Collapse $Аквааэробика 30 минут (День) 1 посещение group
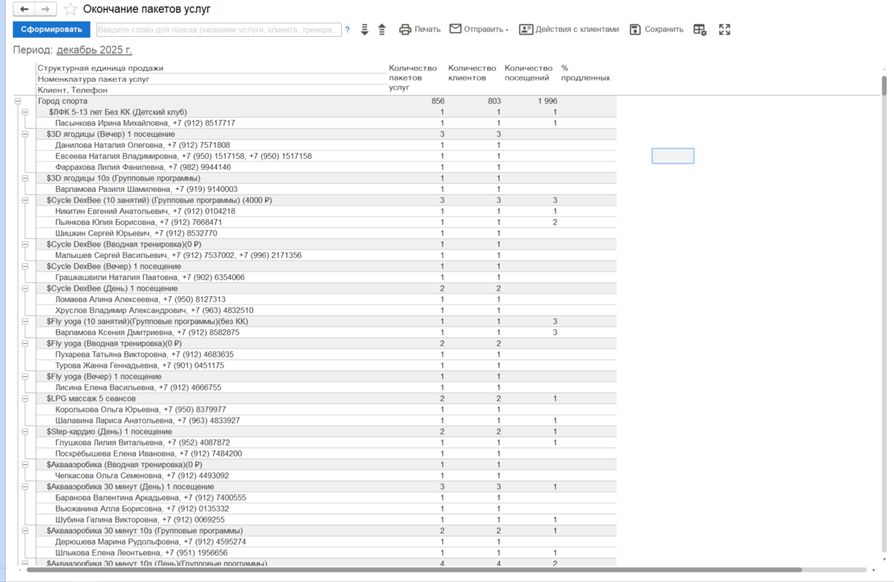This screenshot has width=894, height=582. coord(25,487)
